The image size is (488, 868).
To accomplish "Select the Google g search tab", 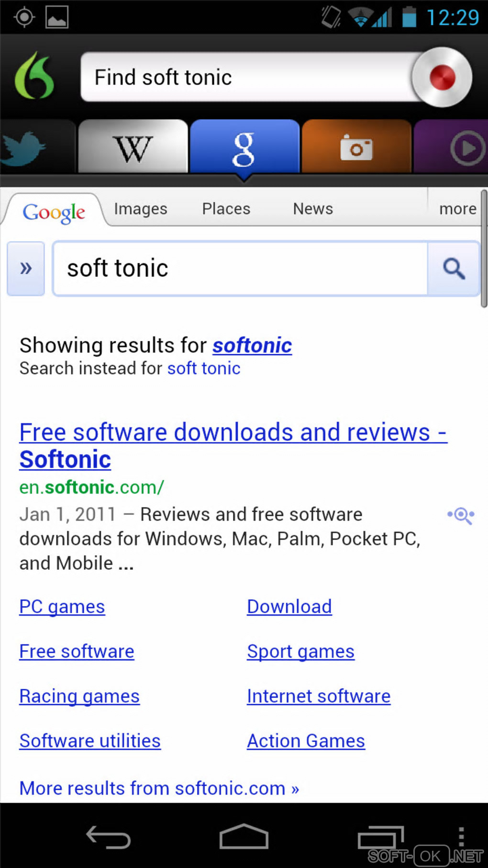I will tap(244, 148).
